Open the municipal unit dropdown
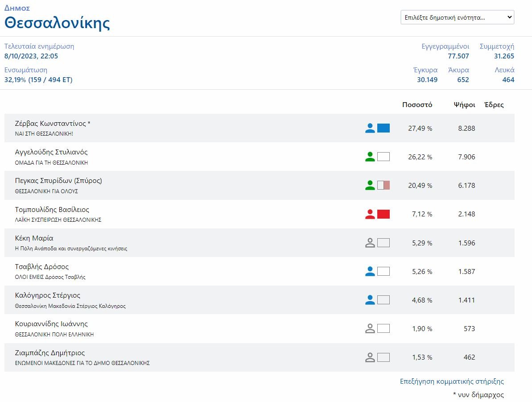This screenshot has height=402, width=532. tap(458, 17)
